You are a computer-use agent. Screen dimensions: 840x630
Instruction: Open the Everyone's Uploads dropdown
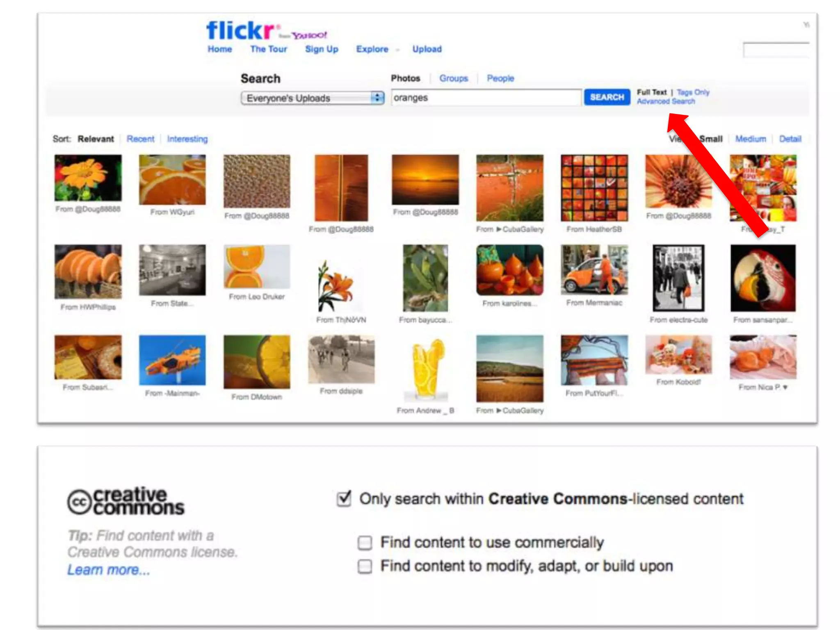pos(313,98)
